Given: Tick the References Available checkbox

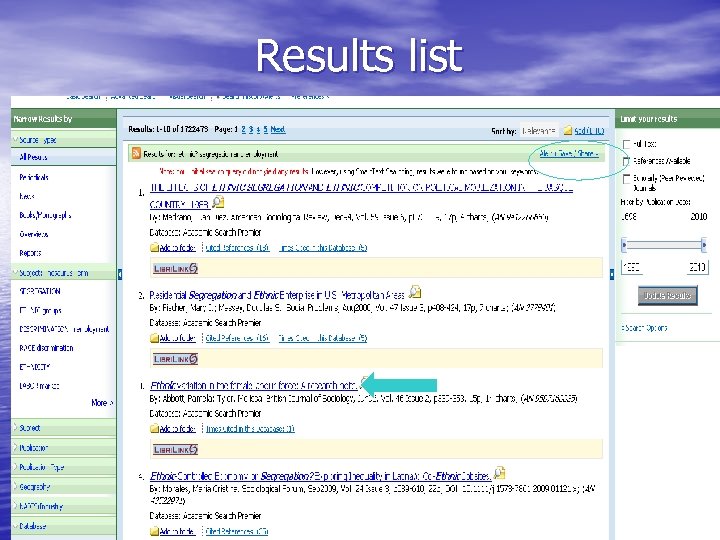Looking at the screenshot, I should (626, 161).
